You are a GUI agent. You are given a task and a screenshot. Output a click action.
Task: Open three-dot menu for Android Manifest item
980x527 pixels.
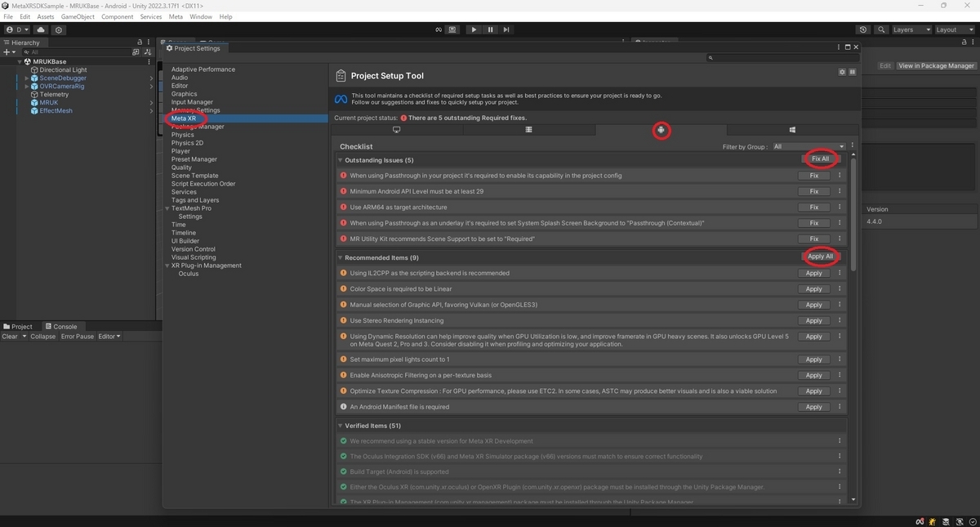point(840,407)
